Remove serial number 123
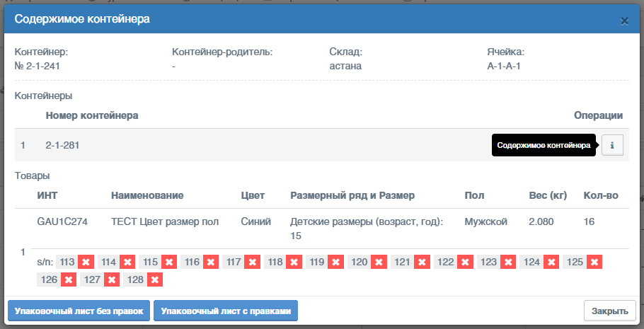644x329 pixels. (508, 262)
